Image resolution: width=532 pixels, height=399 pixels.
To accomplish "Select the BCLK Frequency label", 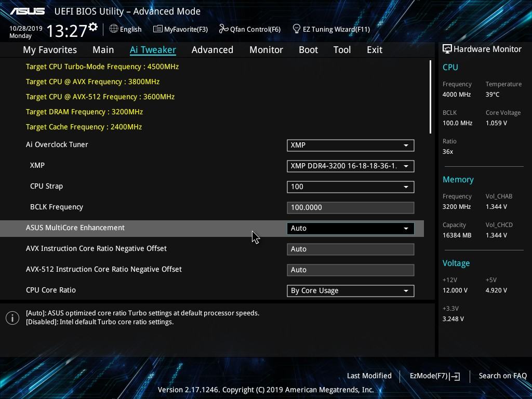I will (57, 207).
